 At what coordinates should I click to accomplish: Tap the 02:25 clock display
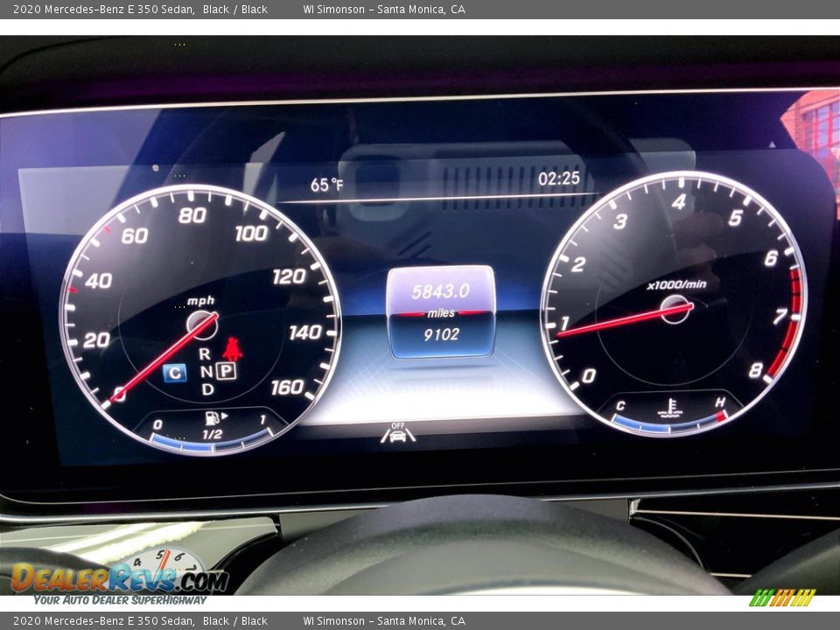[559, 178]
